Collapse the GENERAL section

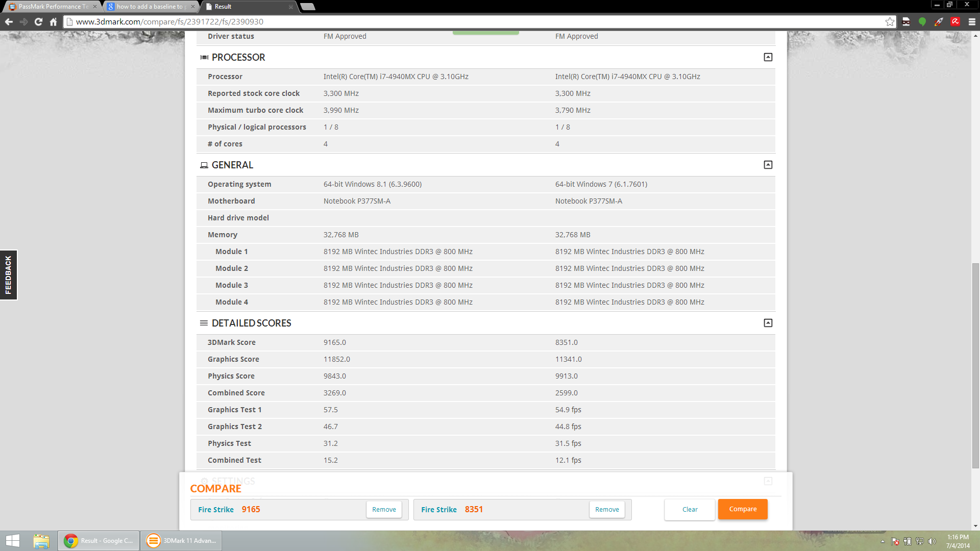click(768, 165)
